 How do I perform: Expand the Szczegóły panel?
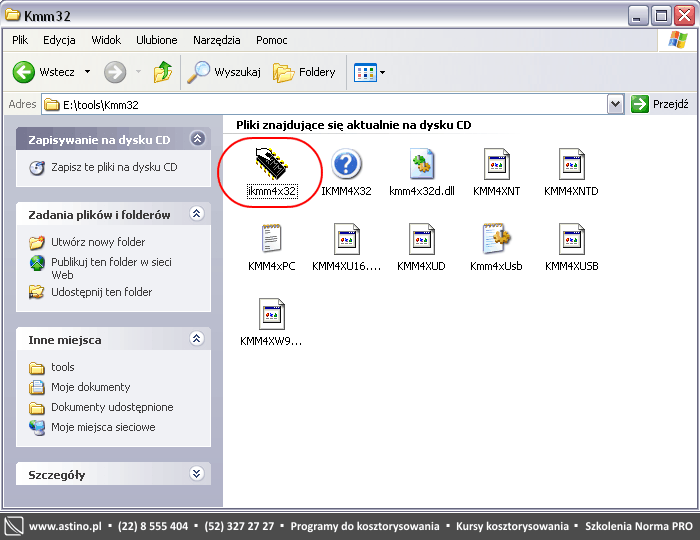pos(197,473)
